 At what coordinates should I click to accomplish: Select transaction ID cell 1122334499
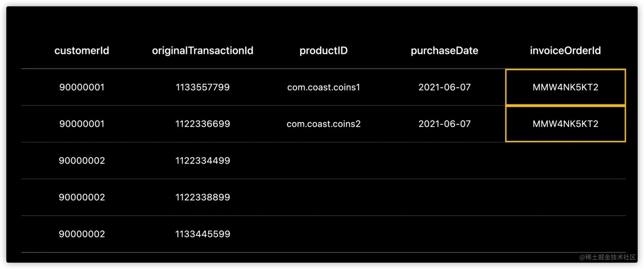point(202,161)
